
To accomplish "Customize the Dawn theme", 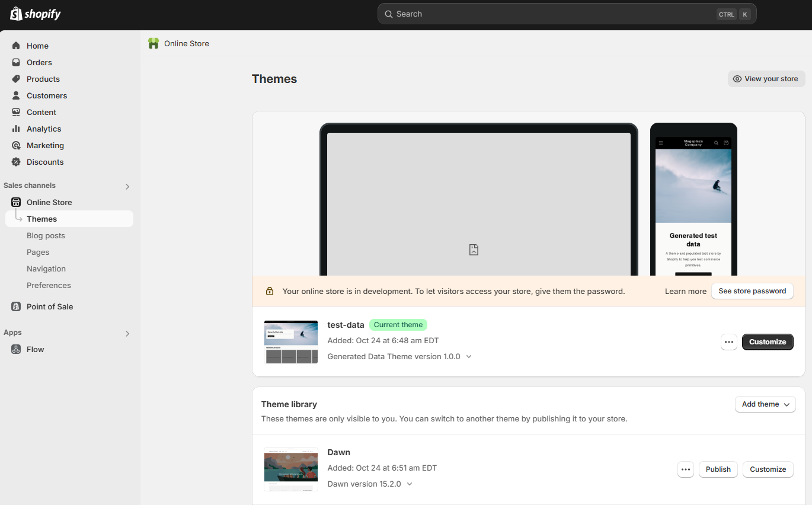I will click(x=768, y=469).
